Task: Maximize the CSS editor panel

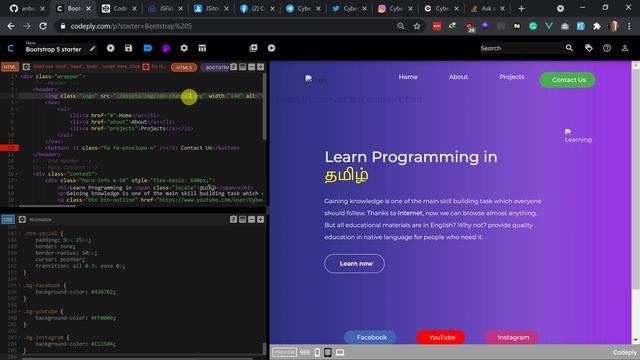Action: coord(260,220)
